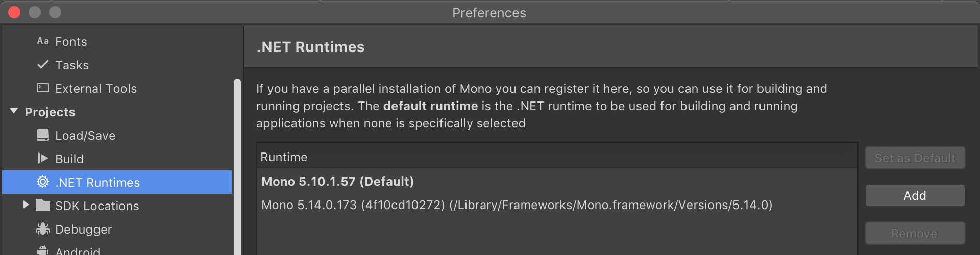Open the Tasks preferences page
Viewport: 980px width, 255px height.
72,65
